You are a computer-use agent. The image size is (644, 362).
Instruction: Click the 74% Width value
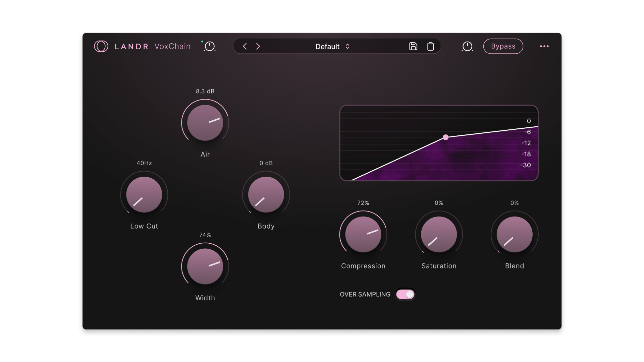(205, 235)
